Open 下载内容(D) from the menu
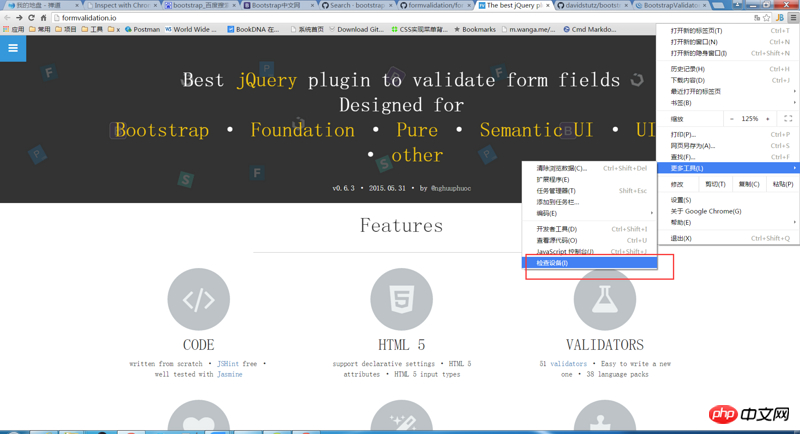Image resolution: width=800 pixels, height=434 pixels. (x=728, y=80)
